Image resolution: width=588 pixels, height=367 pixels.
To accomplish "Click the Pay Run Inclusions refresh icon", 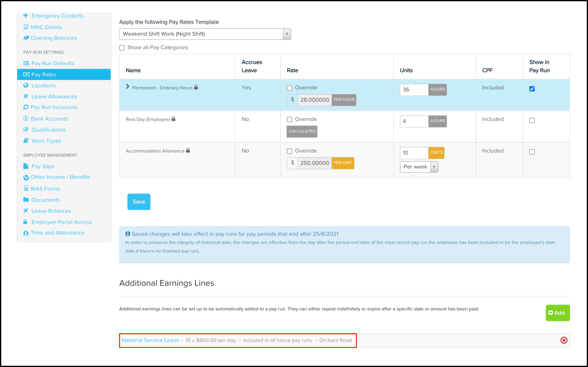I will pyautogui.click(x=26, y=107).
